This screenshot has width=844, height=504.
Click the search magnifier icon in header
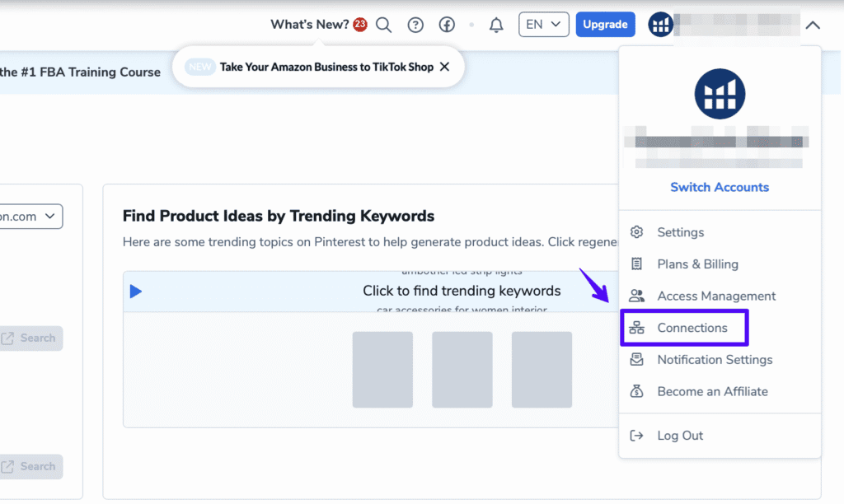click(x=383, y=25)
